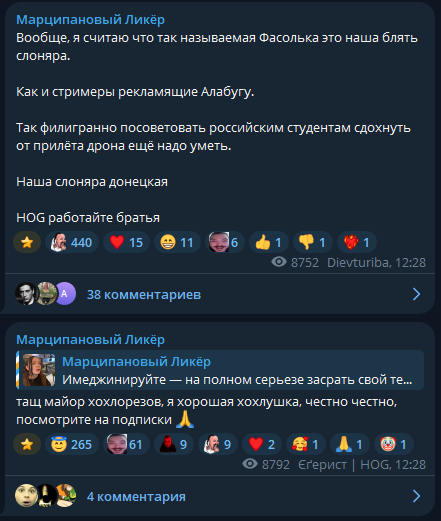The image size is (441, 521).
Task: Click the burning heart reaction
Action: tap(357, 242)
